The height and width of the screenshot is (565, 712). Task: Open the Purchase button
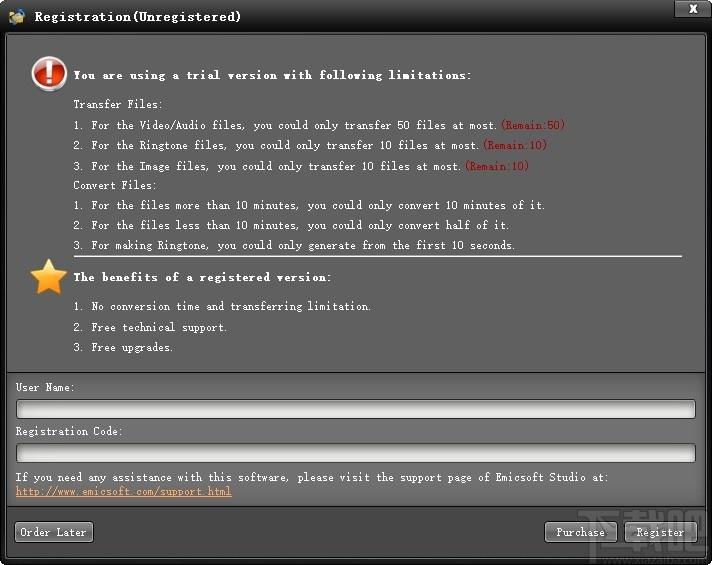pyautogui.click(x=580, y=532)
